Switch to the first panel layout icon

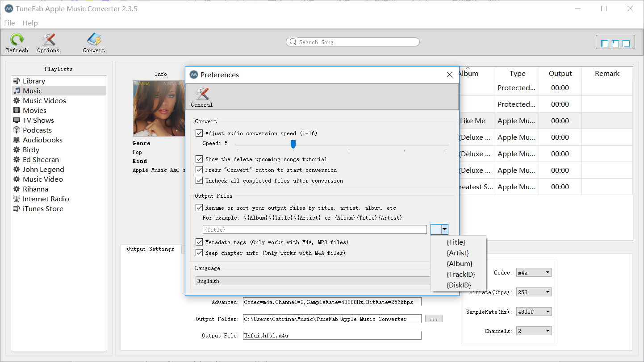tap(605, 43)
